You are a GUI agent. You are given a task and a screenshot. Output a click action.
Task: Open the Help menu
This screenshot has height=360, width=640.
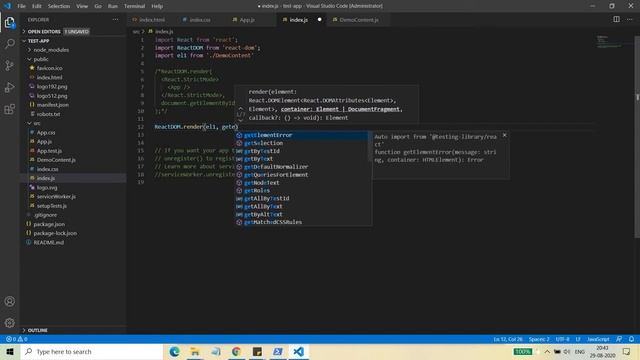[x=157, y=6]
